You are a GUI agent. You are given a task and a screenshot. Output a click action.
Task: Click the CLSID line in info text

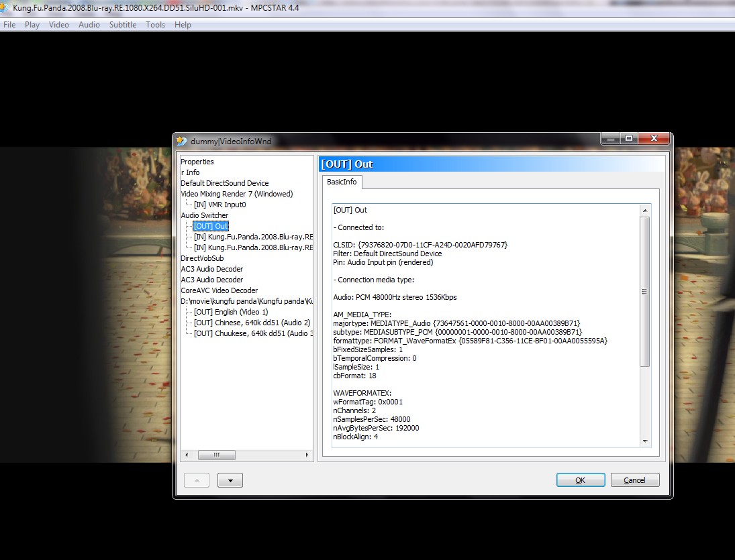[420, 245]
